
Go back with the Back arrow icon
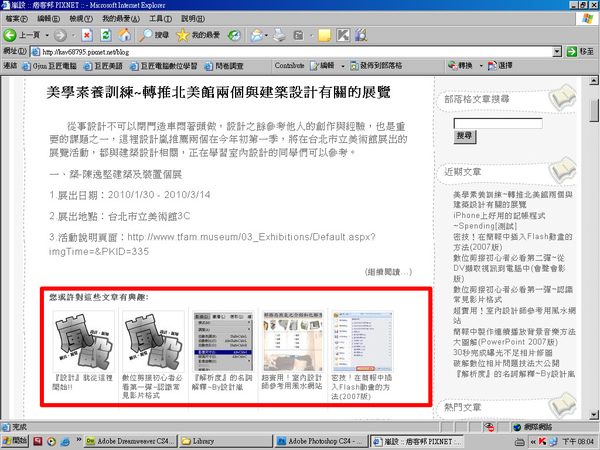tap(10, 35)
